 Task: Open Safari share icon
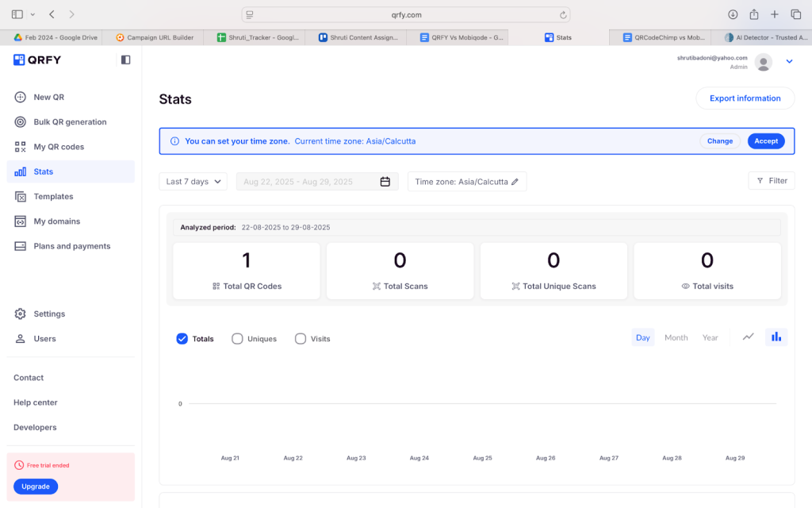tap(753, 14)
